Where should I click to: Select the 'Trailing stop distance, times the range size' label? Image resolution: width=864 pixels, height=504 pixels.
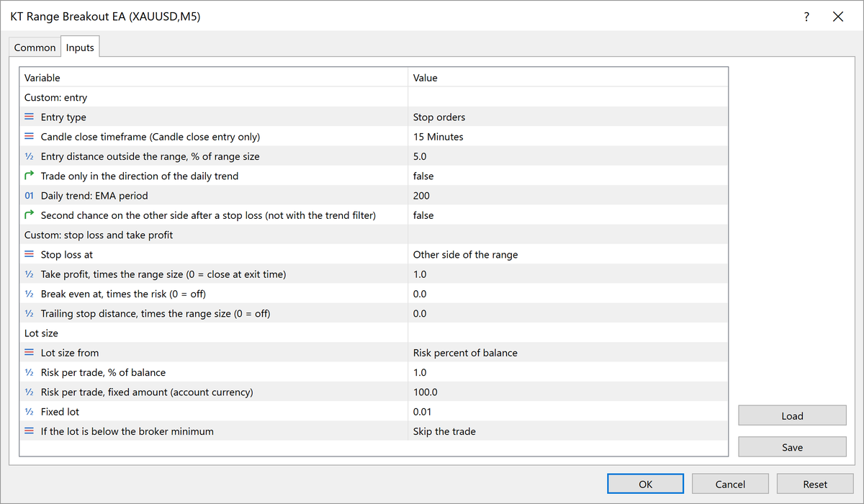(x=156, y=313)
